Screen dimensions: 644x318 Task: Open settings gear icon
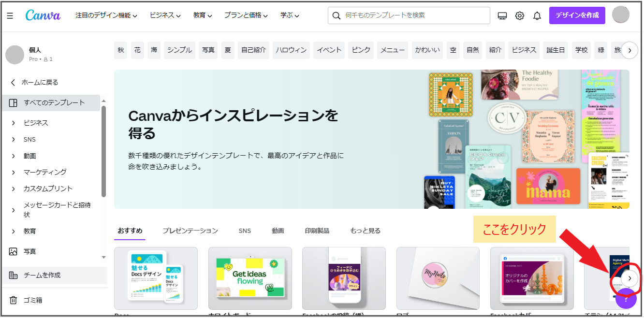[520, 15]
